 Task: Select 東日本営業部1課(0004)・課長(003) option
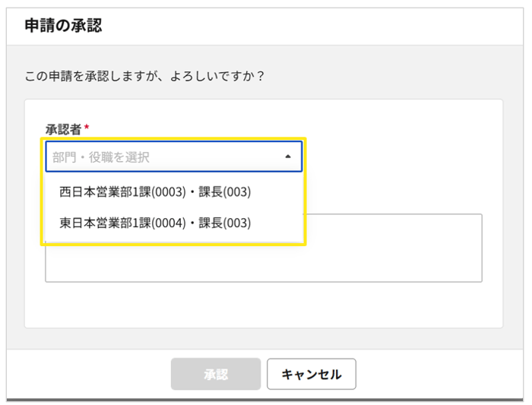(x=155, y=223)
